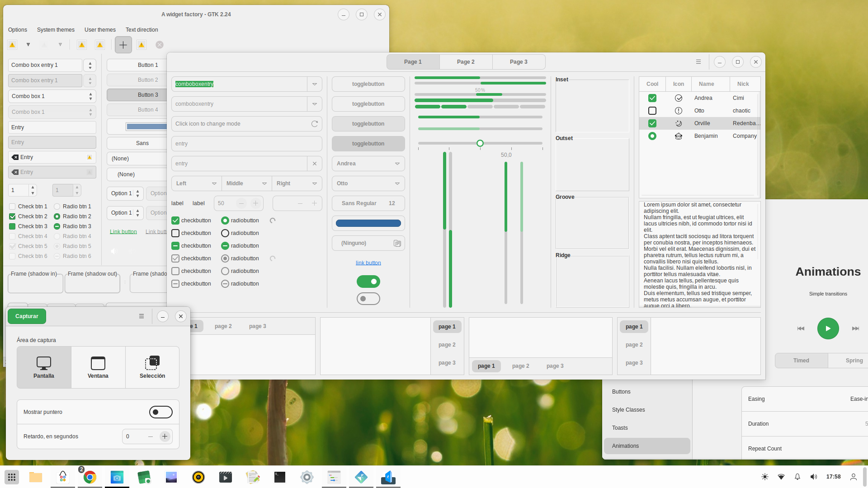Click the Click icon to change mode field

coord(247,124)
